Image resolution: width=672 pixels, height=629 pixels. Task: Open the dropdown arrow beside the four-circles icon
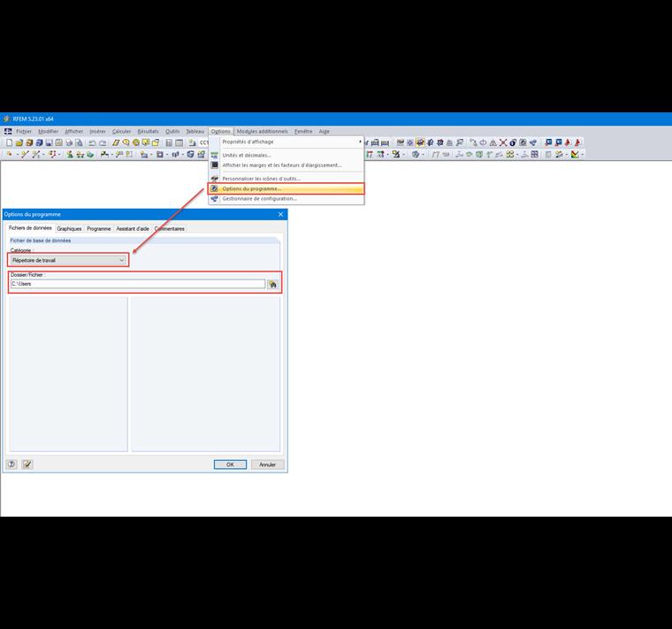pos(517,154)
